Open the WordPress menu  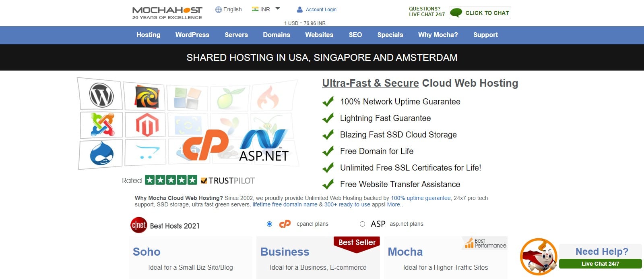coord(192,35)
